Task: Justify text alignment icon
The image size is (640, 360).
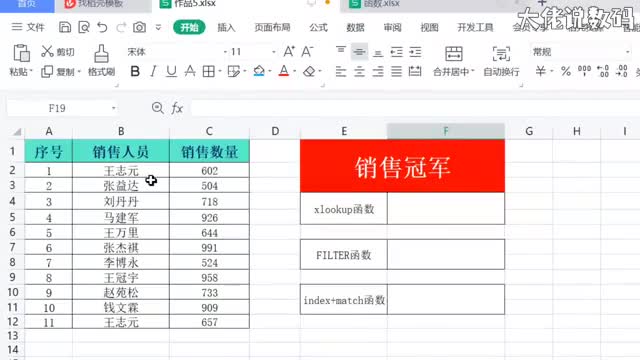Action: pyautogui.click(x=396, y=72)
